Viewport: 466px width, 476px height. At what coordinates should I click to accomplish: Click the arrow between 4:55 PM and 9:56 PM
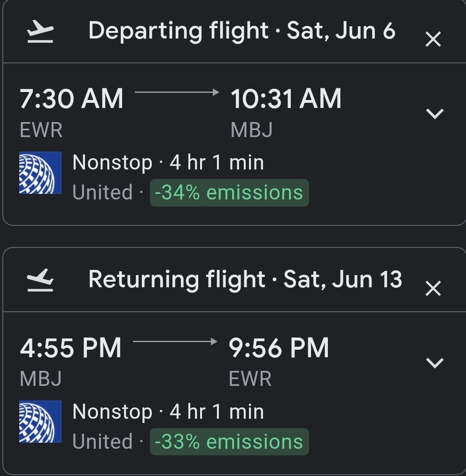click(x=175, y=341)
